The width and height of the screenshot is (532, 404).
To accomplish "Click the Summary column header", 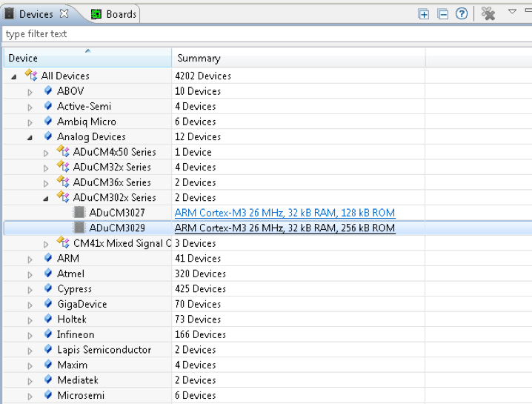I will pyautogui.click(x=299, y=58).
